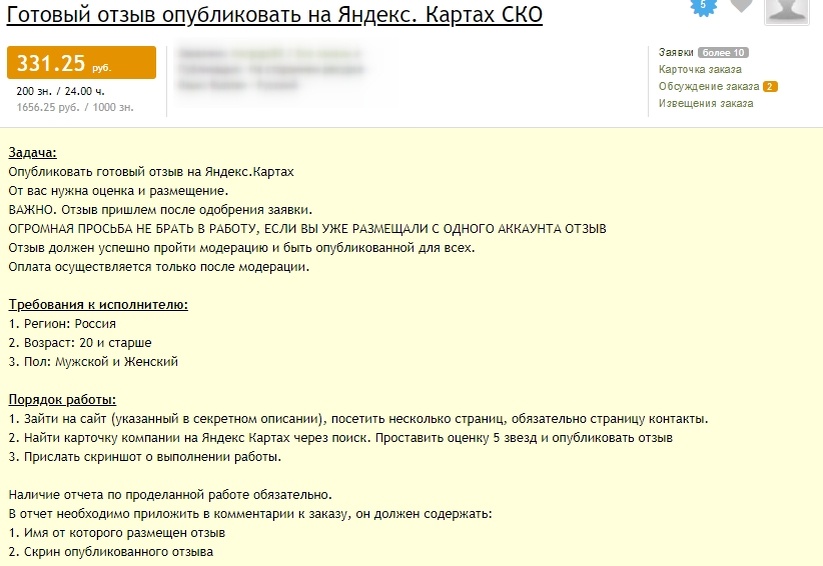The width and height of the screenshot is (823, 566).
Task: Click '2. Скрин опубликованного отзыва' line
Action: [111, 552]
